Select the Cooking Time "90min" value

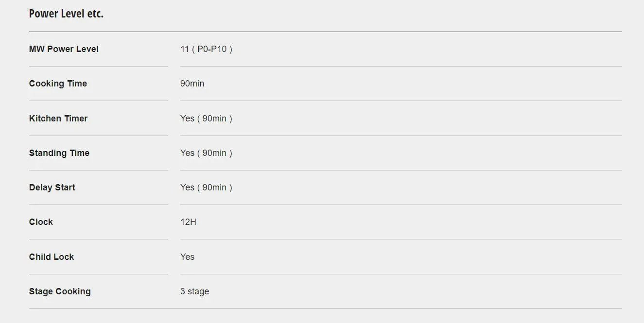[192, 84]
